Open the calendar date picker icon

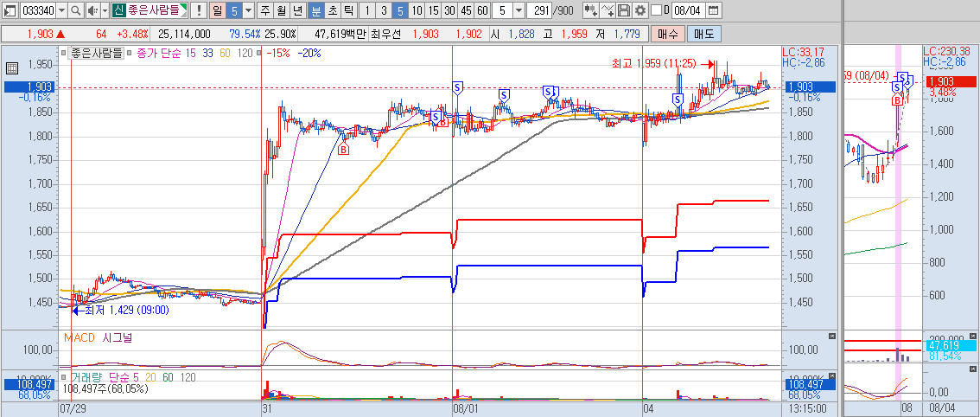click(x=713, y=10)
